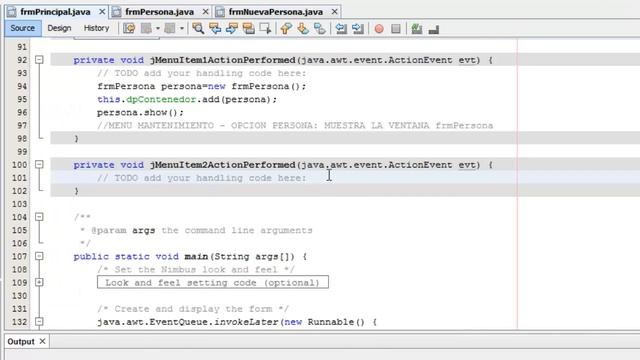Collapse jMenuItem1ActionPerformed fold at line 92

click(x=39, y=60)
